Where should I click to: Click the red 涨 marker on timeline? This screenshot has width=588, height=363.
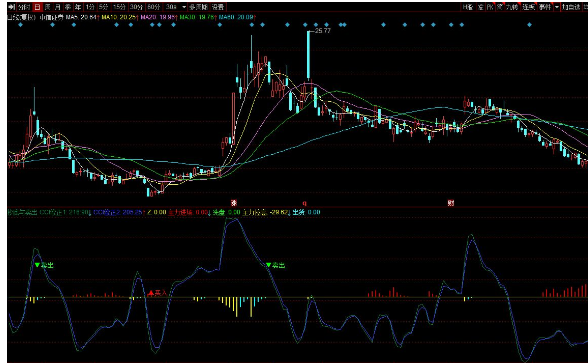click(234, 203)
